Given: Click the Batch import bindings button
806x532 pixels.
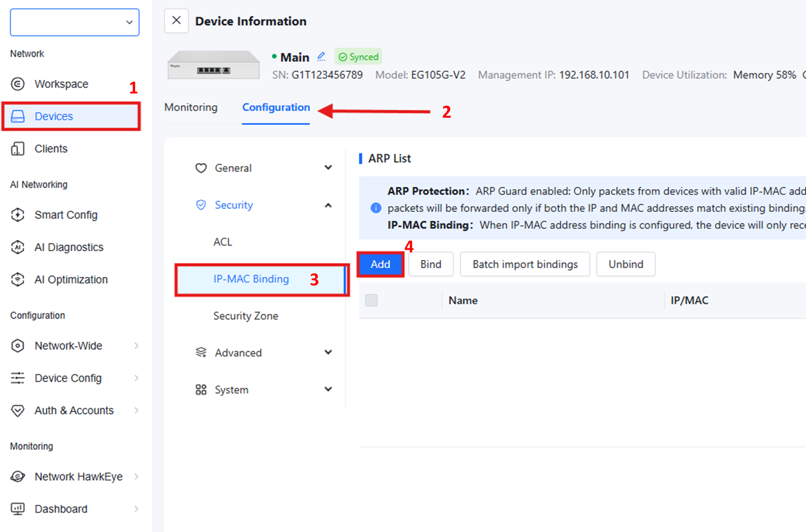Looking at the screenshot, I should tap(525, 265).
